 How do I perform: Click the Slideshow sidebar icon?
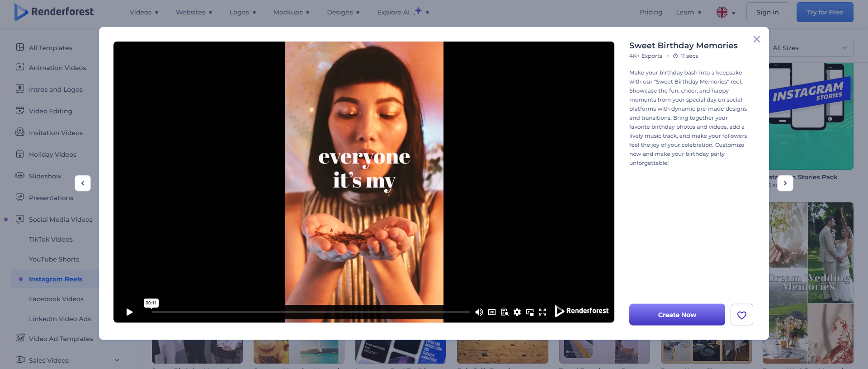(x=20, y=175)
